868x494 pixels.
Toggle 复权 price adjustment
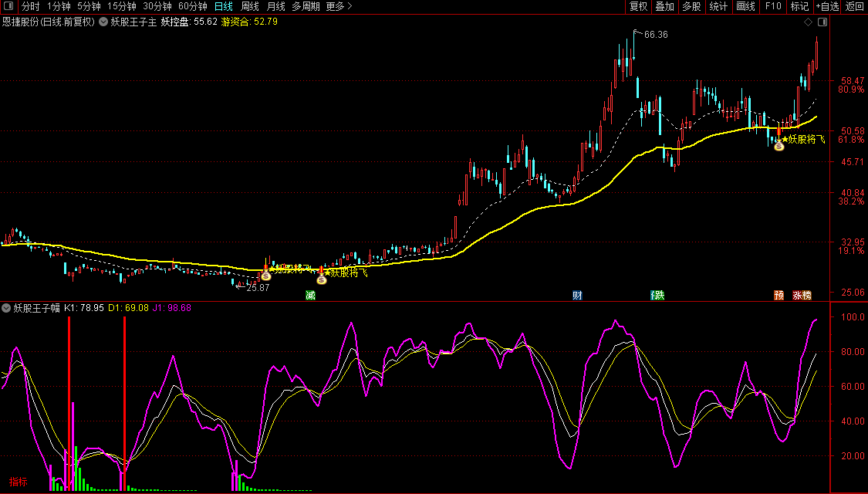click(x=639, y=7)
